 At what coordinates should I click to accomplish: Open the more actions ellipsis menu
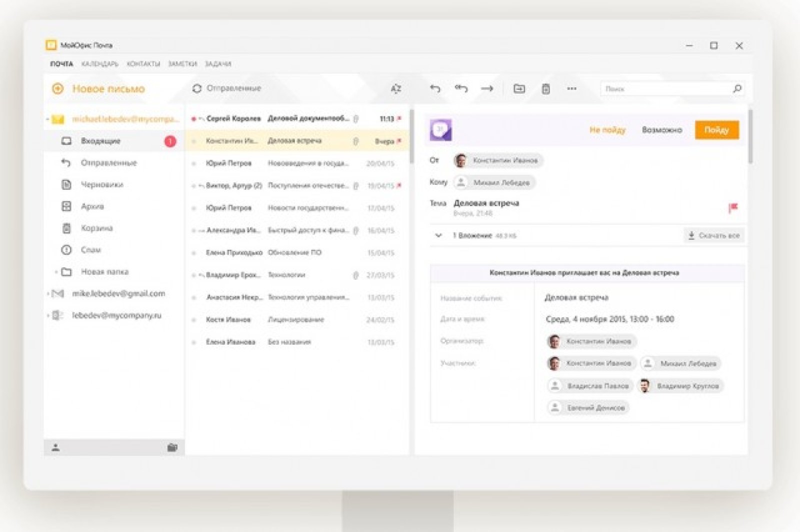(571, 89)
